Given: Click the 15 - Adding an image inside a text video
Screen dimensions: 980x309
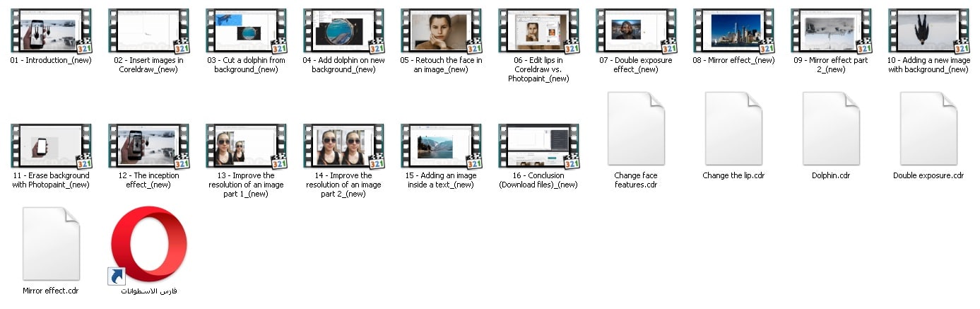Looking at the screenshot, I should point(441,146).
